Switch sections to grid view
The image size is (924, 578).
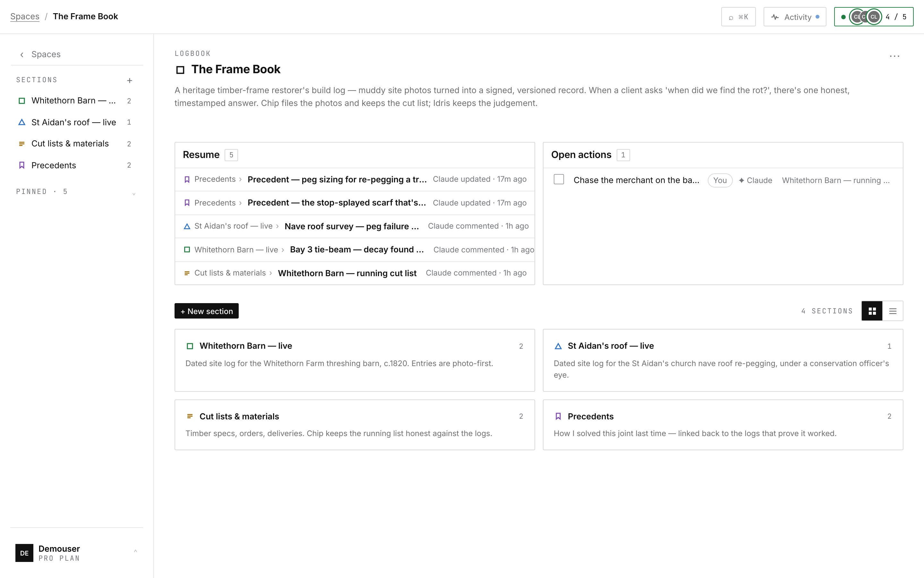(872, 311)
